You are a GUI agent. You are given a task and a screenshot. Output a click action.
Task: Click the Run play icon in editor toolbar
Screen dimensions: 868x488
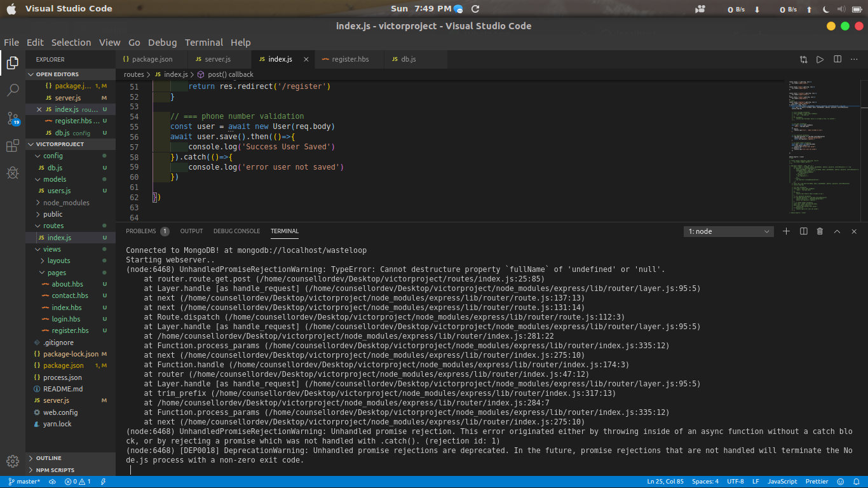[820, 59]
